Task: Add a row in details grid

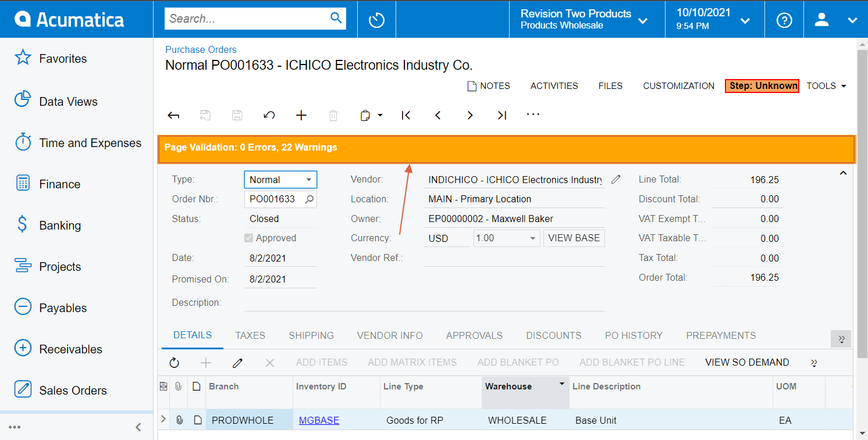Action: [206, 363]
